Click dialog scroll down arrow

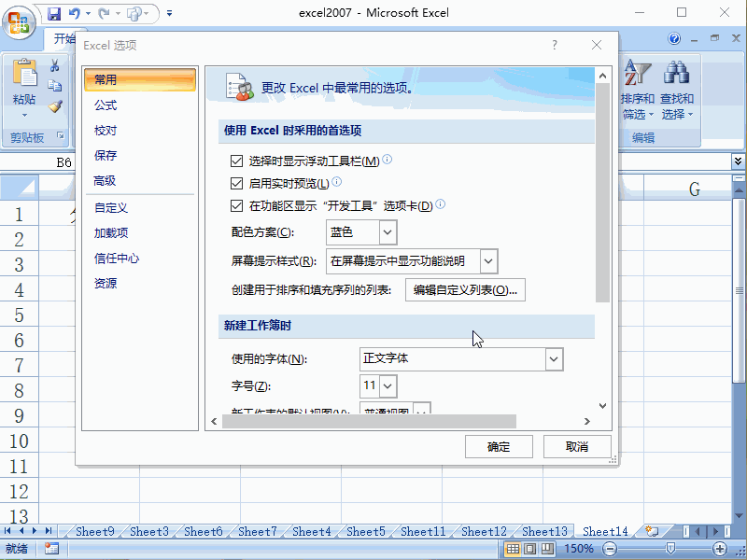pyautogui.click(x=602, y=406)
